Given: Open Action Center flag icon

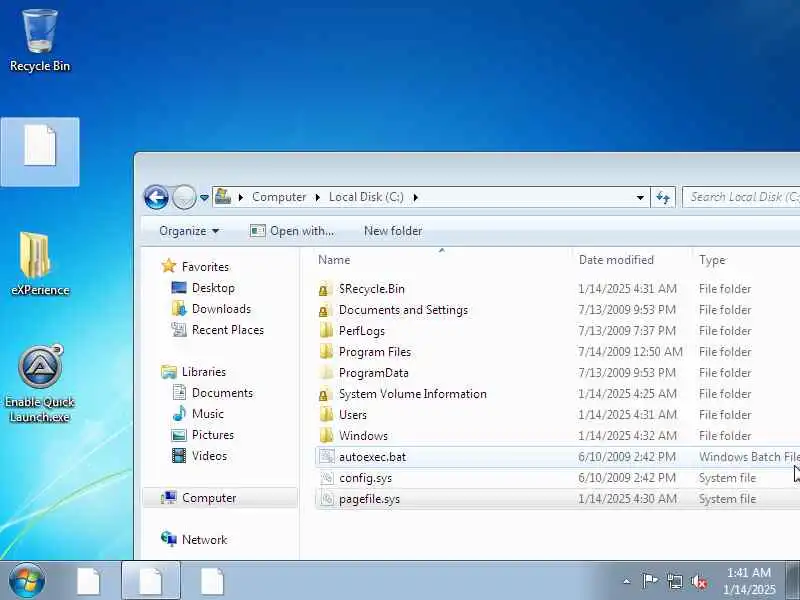Looking at the screenshot, I should [x=650, y=581].
